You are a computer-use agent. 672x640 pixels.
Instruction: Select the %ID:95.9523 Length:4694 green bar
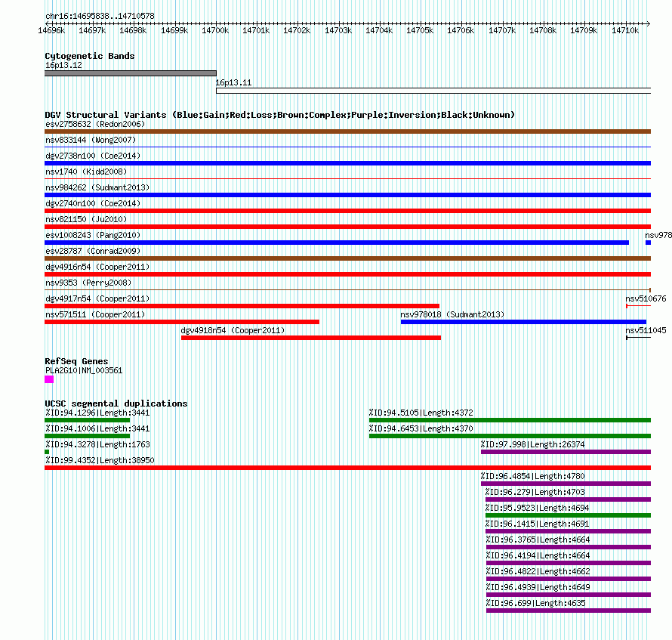(569, 515)
